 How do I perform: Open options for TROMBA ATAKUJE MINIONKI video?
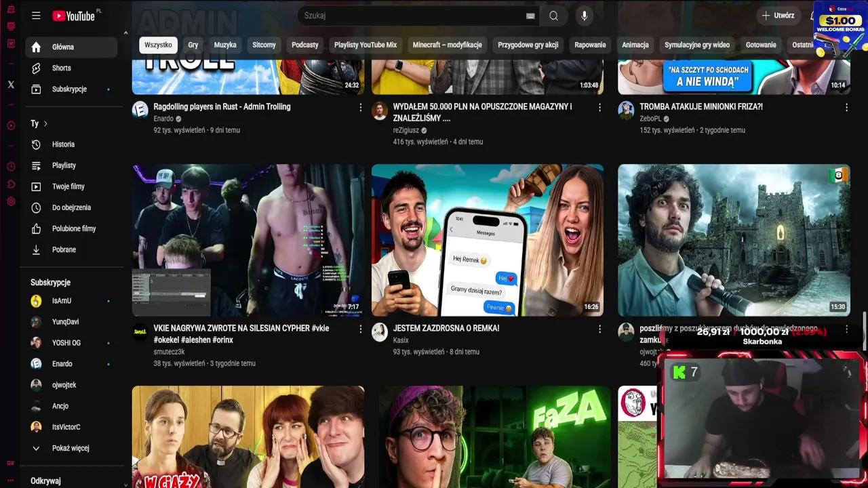click(x=846, y=107)
